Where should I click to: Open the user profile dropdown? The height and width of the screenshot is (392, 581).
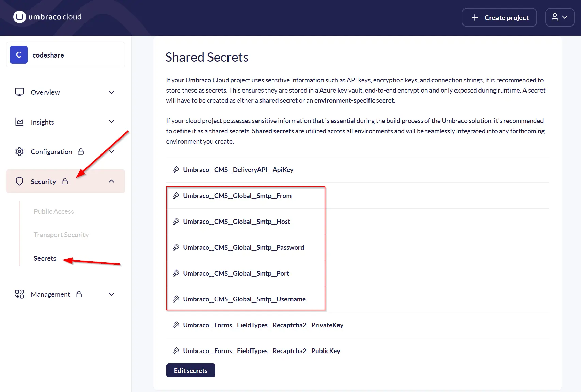click(x=560, y=17)
